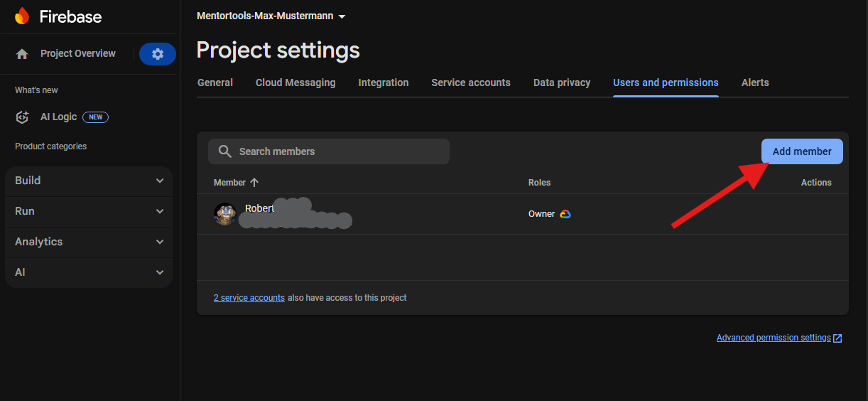Image resolution: width=868 pixels, height=401 pixels.
Task: Expand the Run category
Action: point(89,211)
